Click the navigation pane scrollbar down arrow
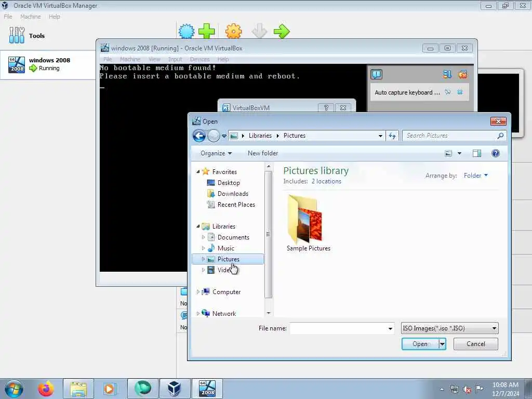 (x=269, y=313)
